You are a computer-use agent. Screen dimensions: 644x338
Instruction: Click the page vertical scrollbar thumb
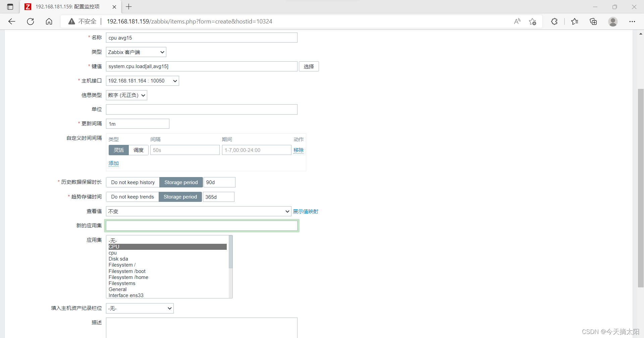[x=641, y=188]
